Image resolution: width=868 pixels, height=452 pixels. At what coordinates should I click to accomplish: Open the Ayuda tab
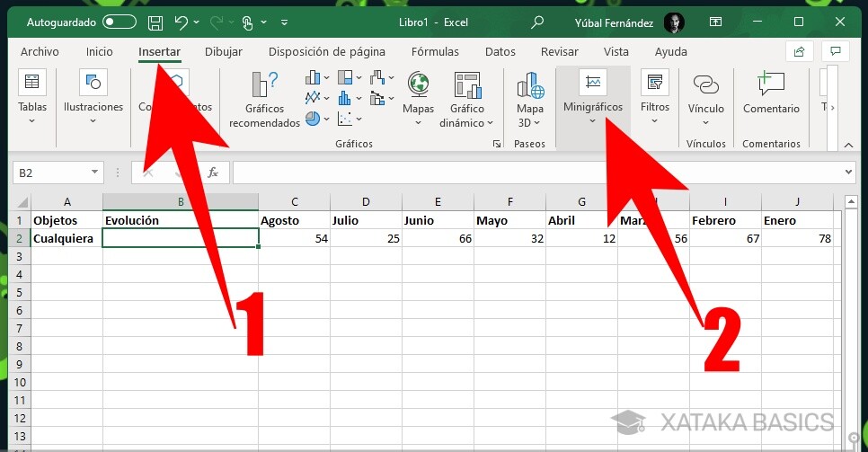[x=671, y=51]
